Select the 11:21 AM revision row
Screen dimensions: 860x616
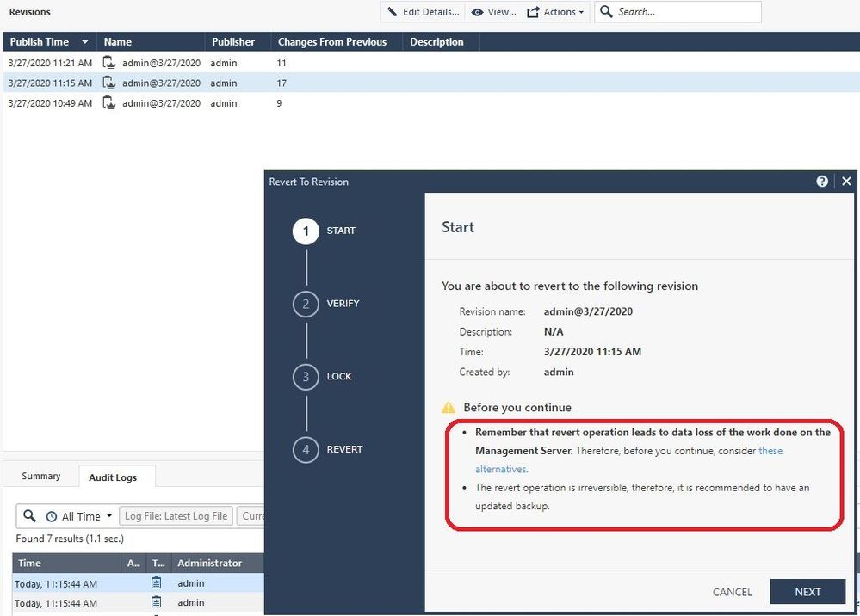tap(431, 63)
